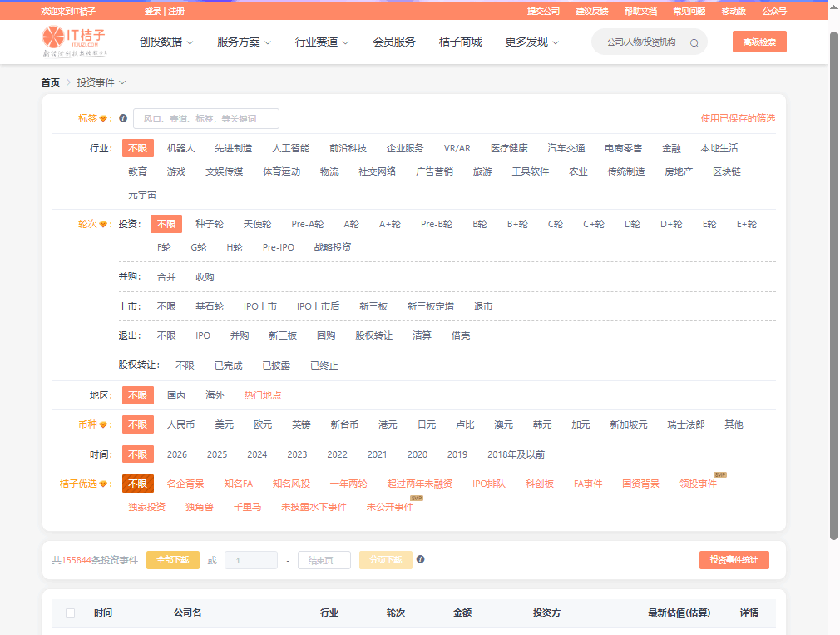Viewport: 840px width, 635px height.
Task: Click the IT桔子 logo
Action: point(74,41)
